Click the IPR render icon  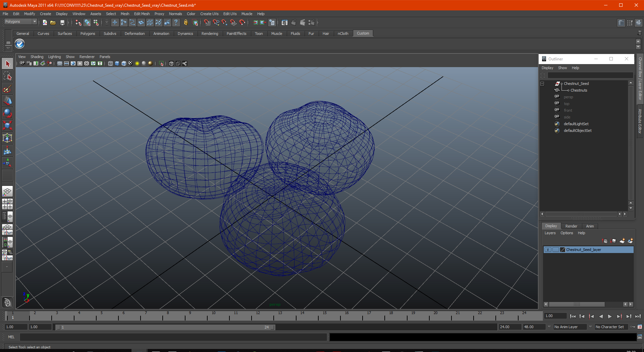click(303, 22)
